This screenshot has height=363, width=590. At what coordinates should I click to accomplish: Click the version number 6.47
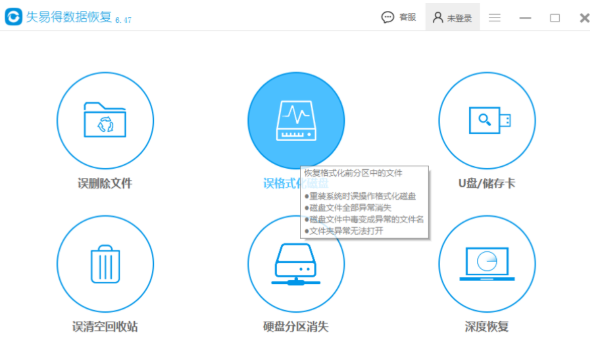coord(123,20)
